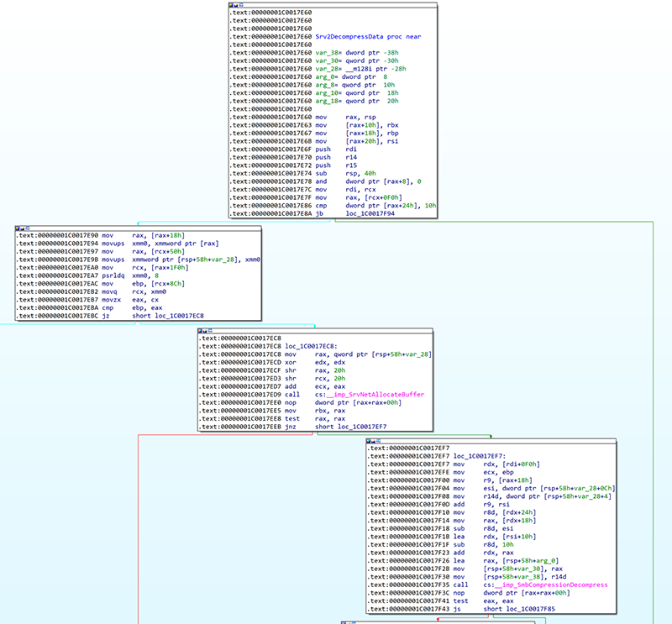Click the leftmost header icon on the Srv2DecompressData block
Viewport: 672px width, 624px height.
[230, 5]
